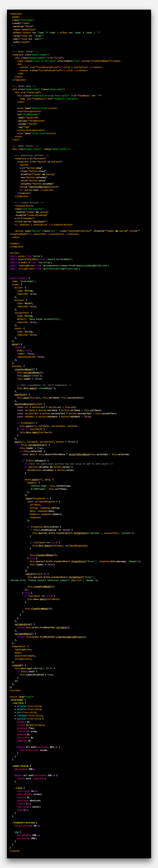Click the :small="size === 'small'" line
Screen dimensions: 158x868
(x=28, y=39)
